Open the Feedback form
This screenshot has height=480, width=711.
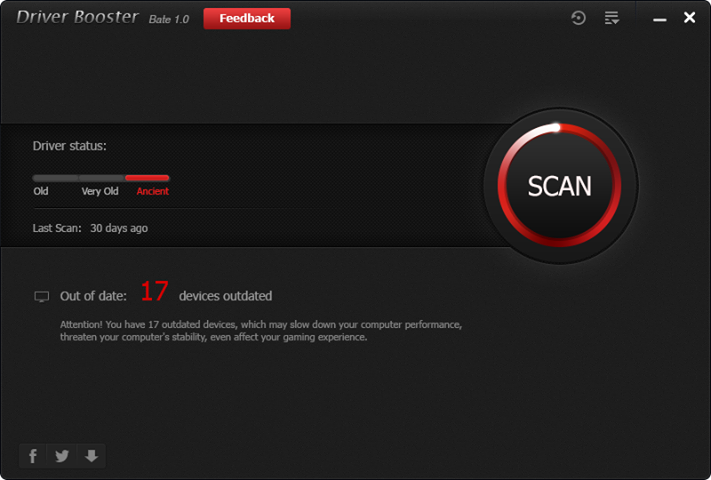247,18
